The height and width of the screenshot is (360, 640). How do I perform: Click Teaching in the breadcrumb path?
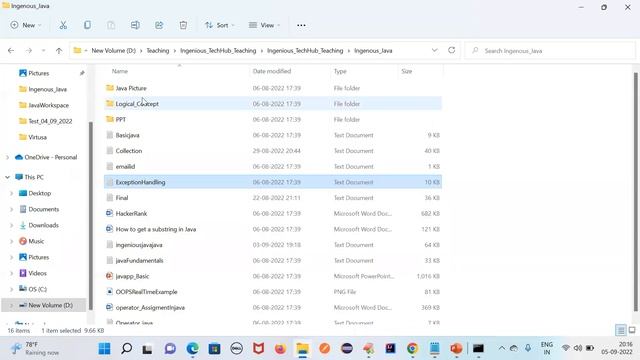coord(158,51)
